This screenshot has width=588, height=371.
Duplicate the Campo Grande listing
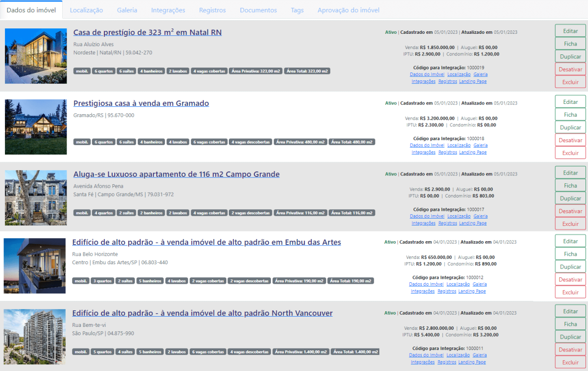coord(570,198)
